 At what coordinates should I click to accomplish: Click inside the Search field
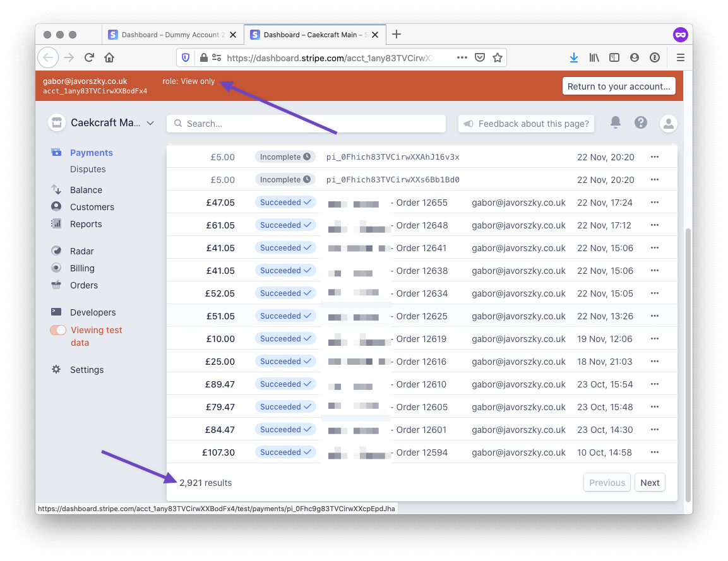[306, 123]
